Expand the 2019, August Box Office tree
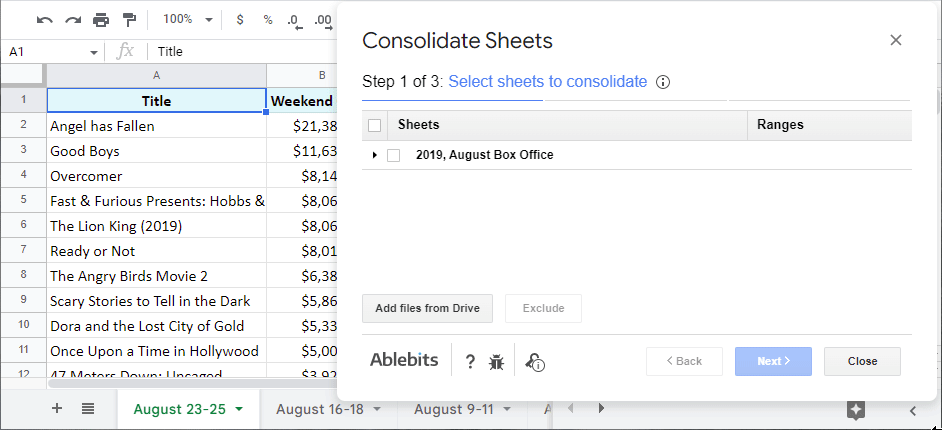 click(x=375, y=155)
